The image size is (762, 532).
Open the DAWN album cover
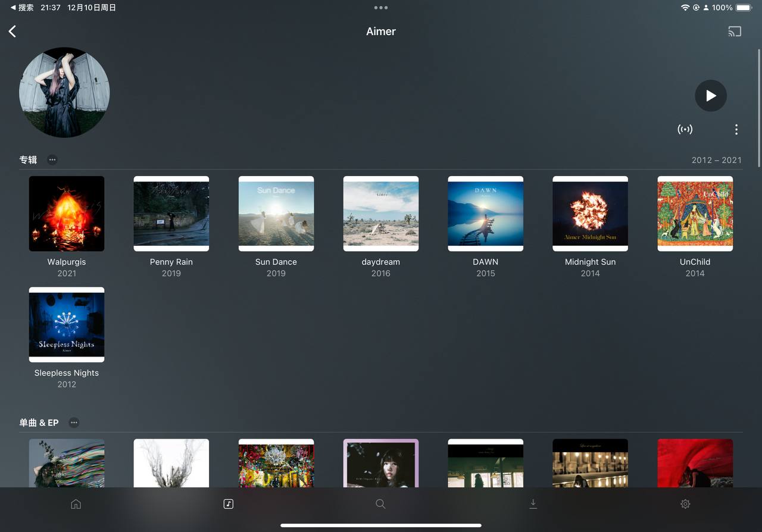click(485, 213)
